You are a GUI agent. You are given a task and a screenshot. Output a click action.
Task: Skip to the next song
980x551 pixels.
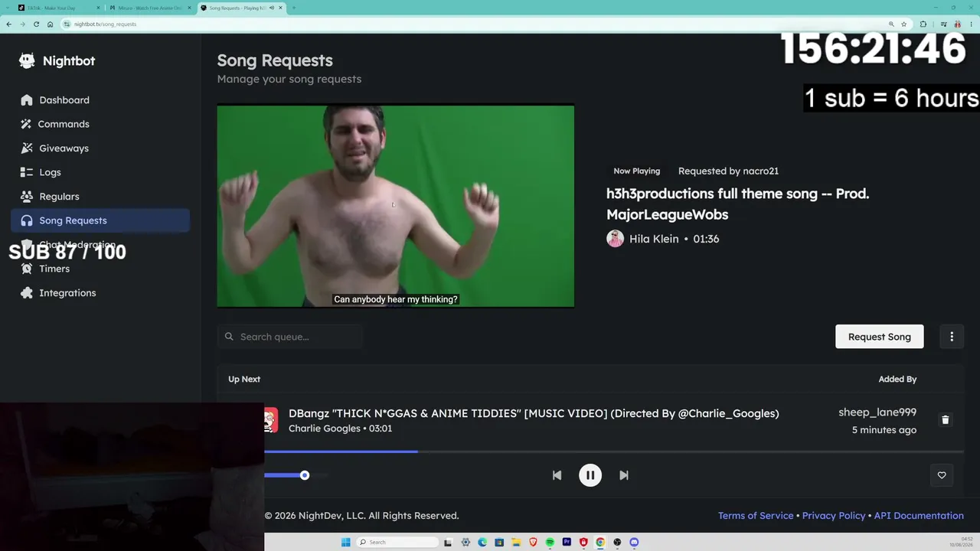[624, 475]
